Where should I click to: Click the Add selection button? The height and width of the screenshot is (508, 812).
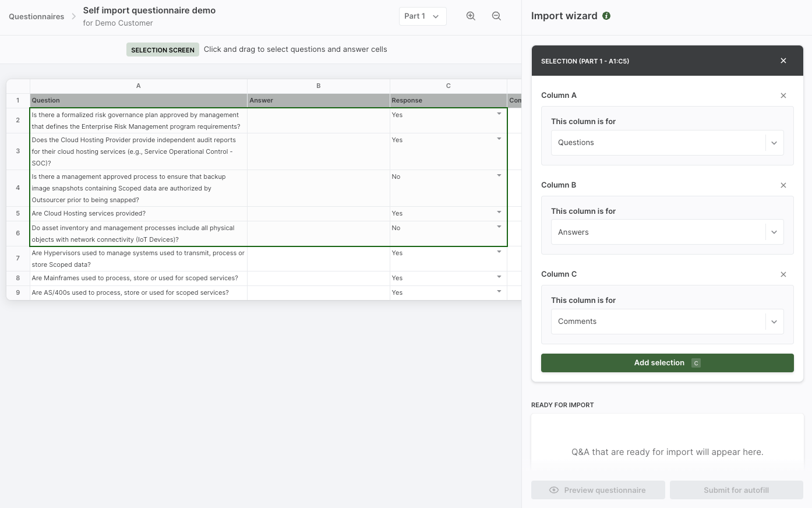668,363
